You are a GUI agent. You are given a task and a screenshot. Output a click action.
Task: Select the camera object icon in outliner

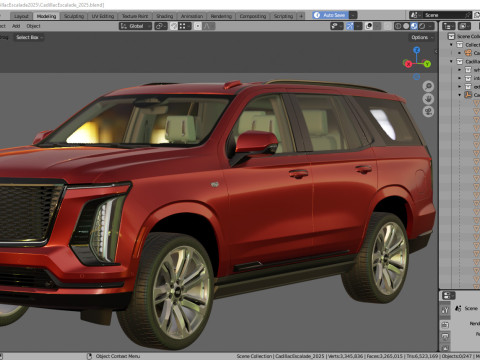click(x=468, y=53)
